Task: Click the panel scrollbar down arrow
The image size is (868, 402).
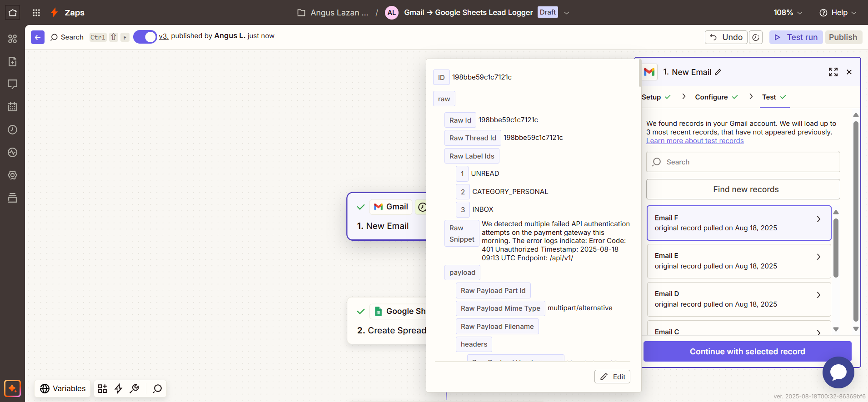Action: tap(856, 329)
